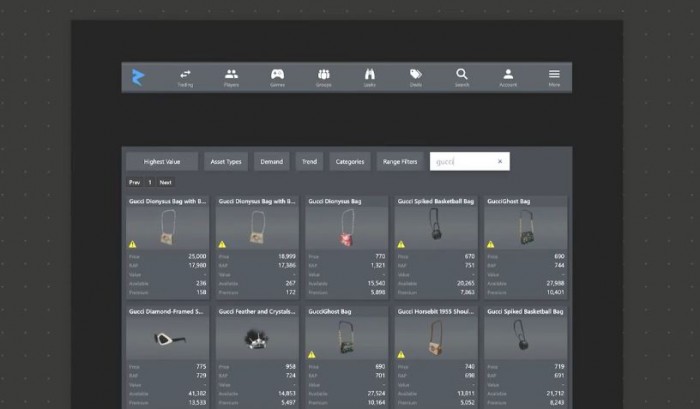Open the Range Filters options
Viewport: 700px width, 409px height.
[x=400, y=161]
